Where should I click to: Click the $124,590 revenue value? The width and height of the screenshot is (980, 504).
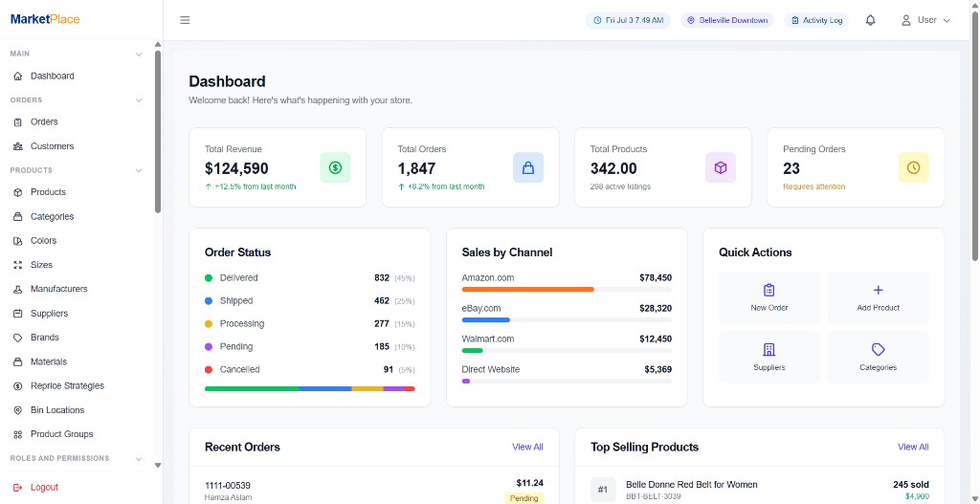click(236, 168)
